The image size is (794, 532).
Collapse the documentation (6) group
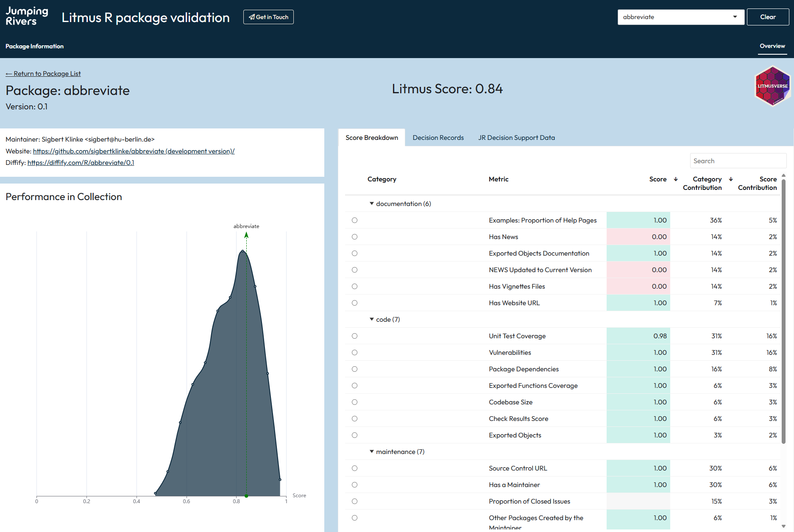click(372, 203)
